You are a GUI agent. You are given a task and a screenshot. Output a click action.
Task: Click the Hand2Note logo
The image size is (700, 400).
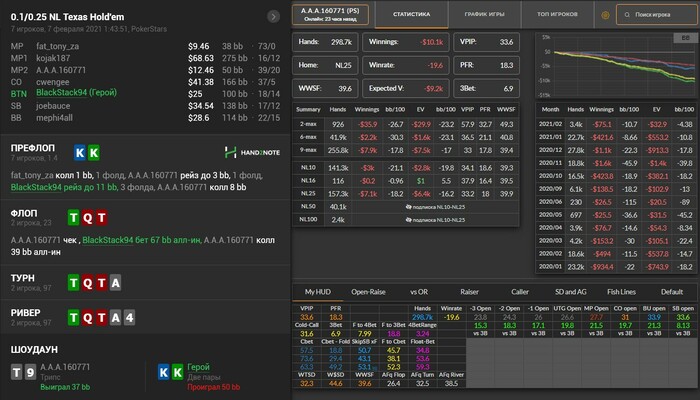[x=252, y=153]
